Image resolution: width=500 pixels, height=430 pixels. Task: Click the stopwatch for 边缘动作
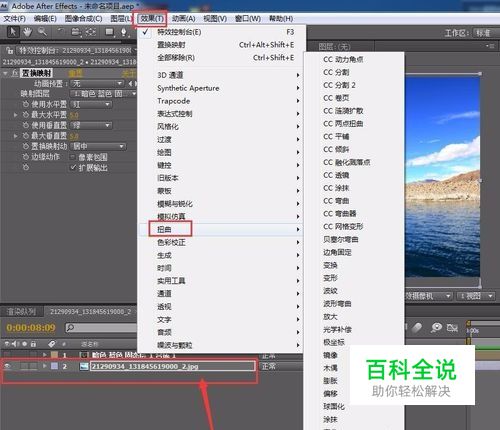pos(26,157)
